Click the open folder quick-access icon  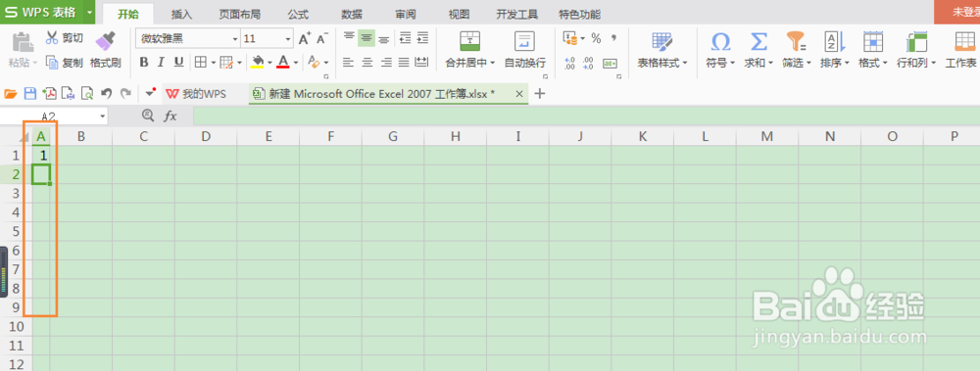[x=10, y=94]
